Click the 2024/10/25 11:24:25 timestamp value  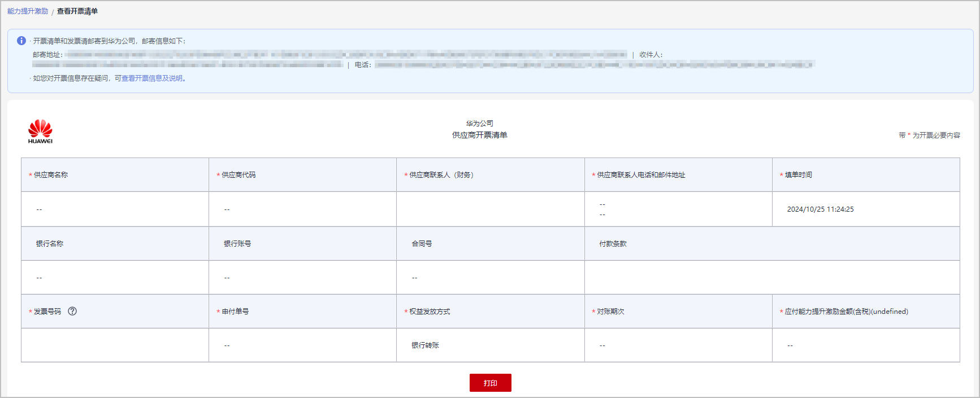(821, 209)
